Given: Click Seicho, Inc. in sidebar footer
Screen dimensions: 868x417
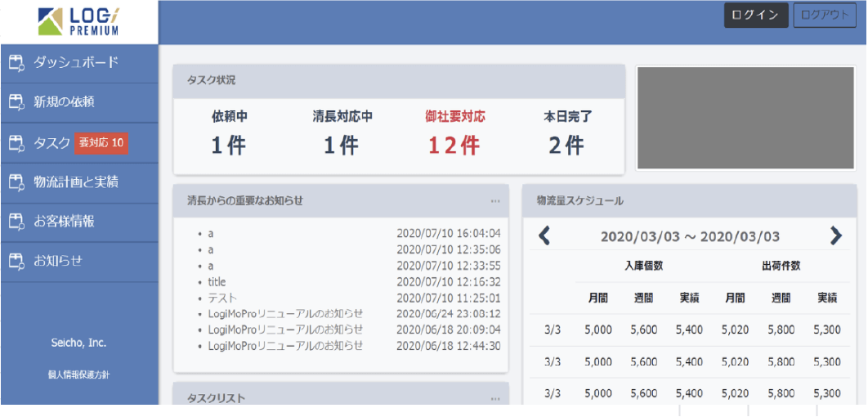Looking at the screenshot, I should pos(78,343).
